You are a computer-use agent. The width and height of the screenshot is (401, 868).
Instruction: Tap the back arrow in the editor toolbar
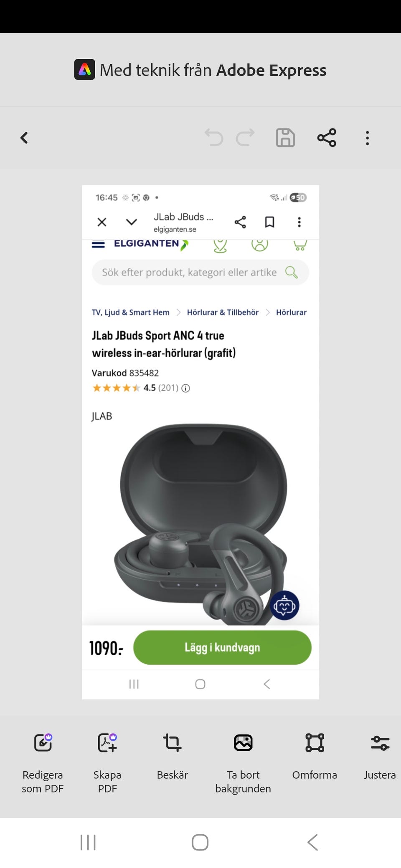click(x=24, y=138)
